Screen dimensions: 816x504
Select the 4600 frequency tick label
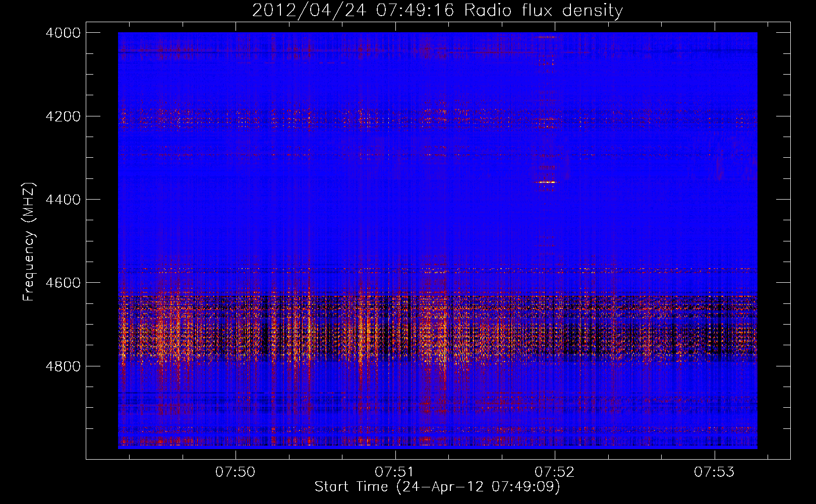pos(63,283)
